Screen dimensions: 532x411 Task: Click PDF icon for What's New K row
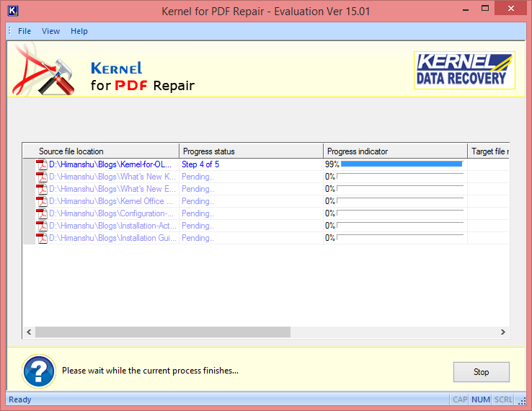(x=42, y=177)
